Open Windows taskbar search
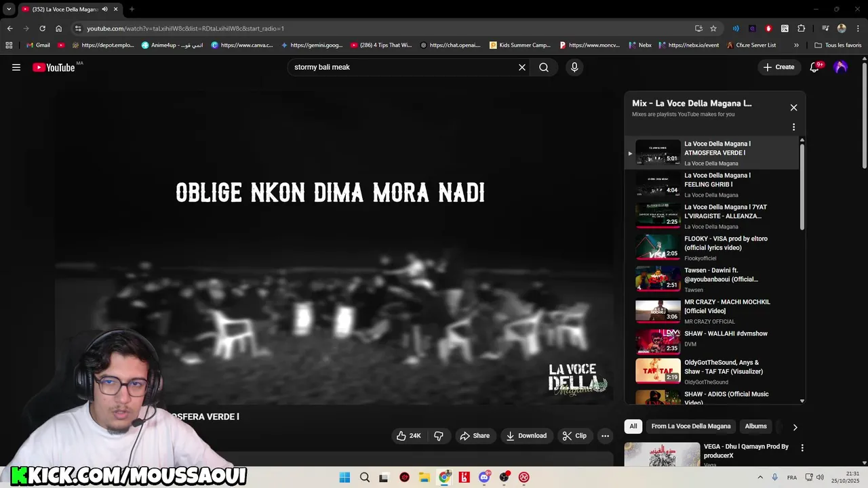 pos(365,477)
